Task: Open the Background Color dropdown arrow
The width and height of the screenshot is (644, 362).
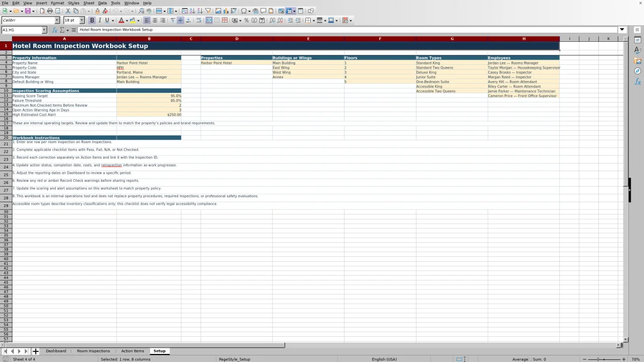Action: coord(138,20)
